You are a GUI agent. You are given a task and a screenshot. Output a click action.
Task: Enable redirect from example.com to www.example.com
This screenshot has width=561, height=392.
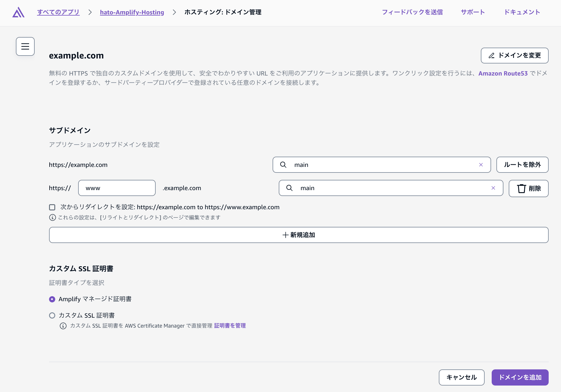click(52, 207)
